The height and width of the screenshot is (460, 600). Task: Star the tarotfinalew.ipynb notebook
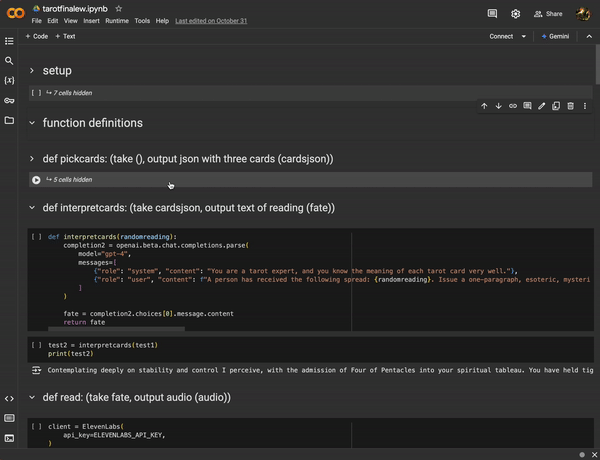(x=119, y=8)
